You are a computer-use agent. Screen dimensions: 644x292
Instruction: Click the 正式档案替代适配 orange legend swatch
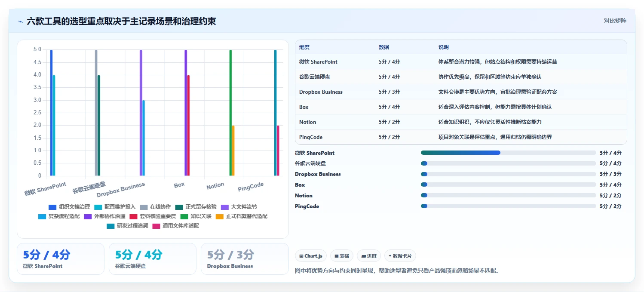point(219,216)
